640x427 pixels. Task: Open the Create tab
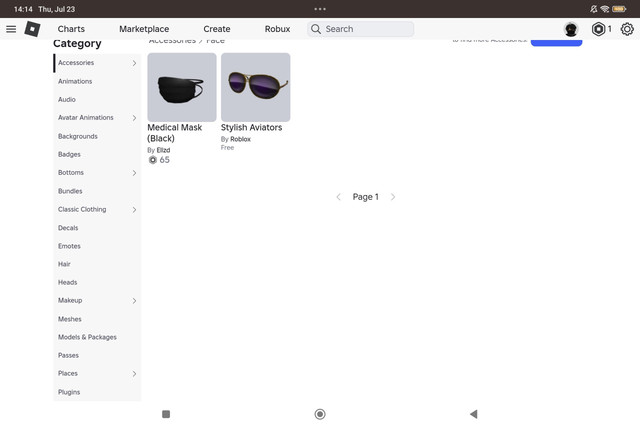(217, 29)
